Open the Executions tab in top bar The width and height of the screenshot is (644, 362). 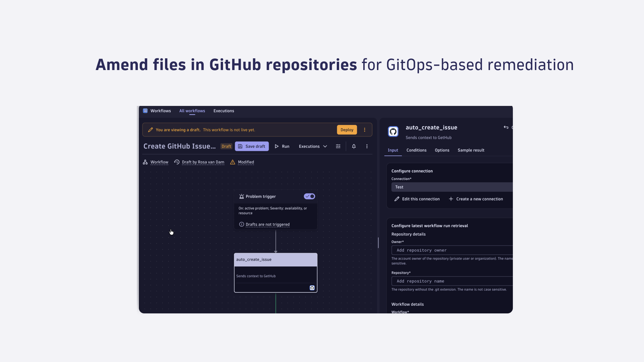pos(224,111)
